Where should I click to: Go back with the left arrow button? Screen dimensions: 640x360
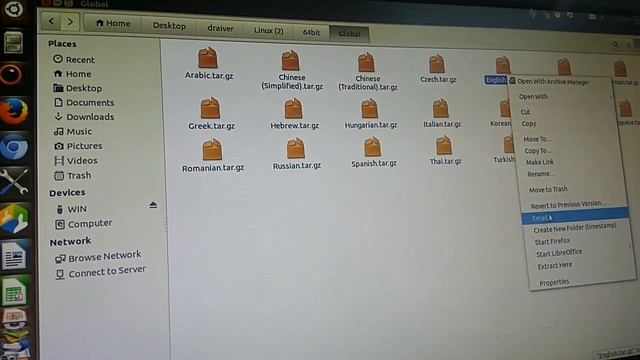pyautogui.click(x=51, y=21)
